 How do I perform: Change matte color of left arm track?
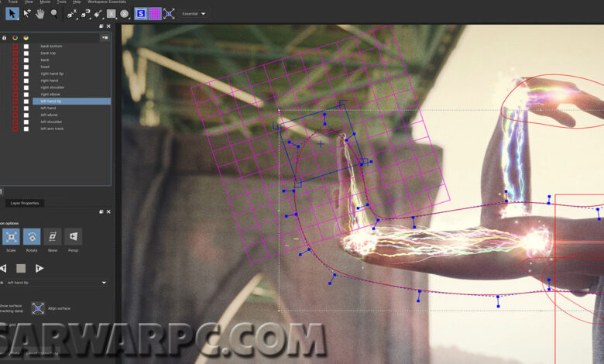26,129
